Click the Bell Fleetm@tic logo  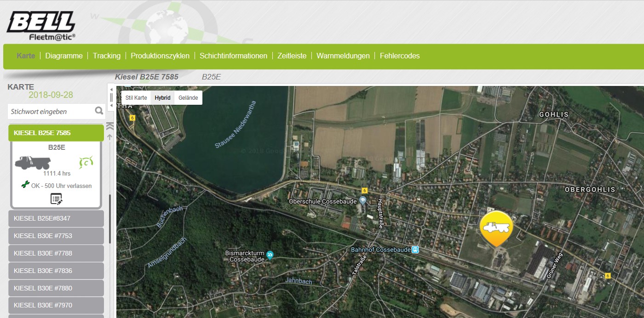pos(41,26)
